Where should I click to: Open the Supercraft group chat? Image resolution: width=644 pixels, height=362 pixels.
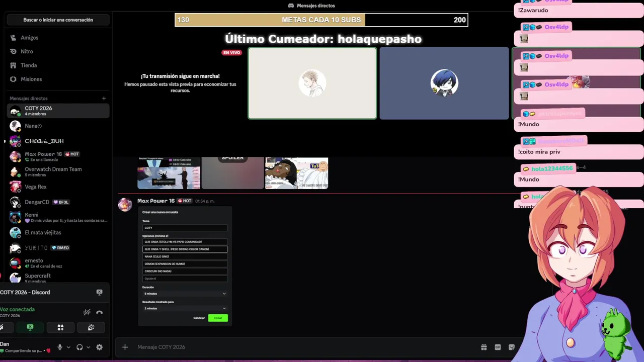point(58,278)
